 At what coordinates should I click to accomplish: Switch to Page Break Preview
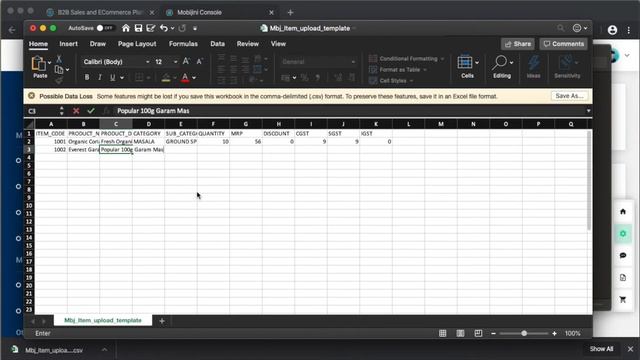[x=478, y=333]
